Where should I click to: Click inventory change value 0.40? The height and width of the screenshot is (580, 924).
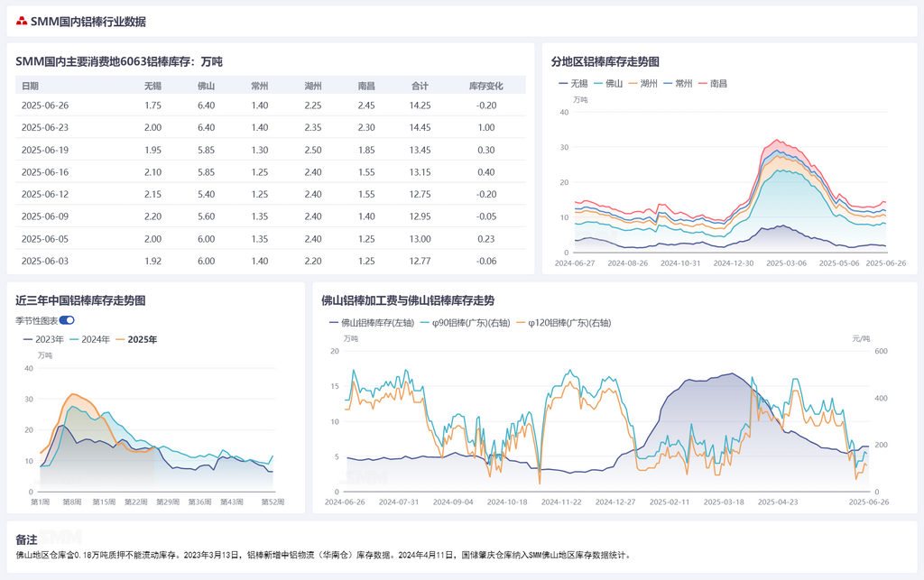[486, 172]
